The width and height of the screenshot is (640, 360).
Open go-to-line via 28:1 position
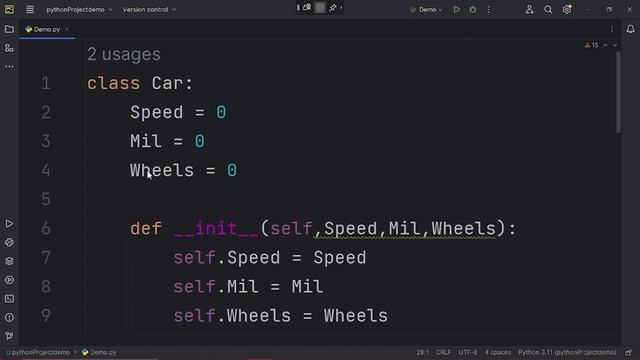[422, 352]
